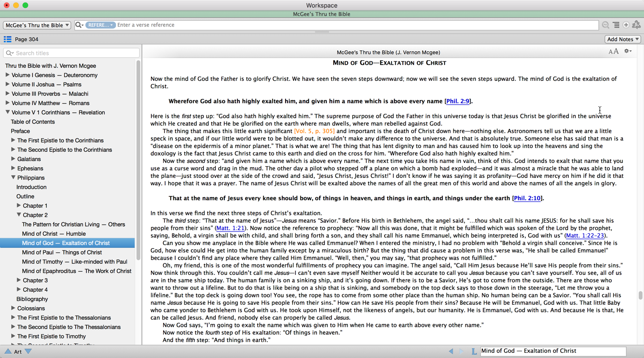Viewport: 644px width, 358px height.
Task: Open Mind of Christ — Humble
Action: click(x=54, y=234)
